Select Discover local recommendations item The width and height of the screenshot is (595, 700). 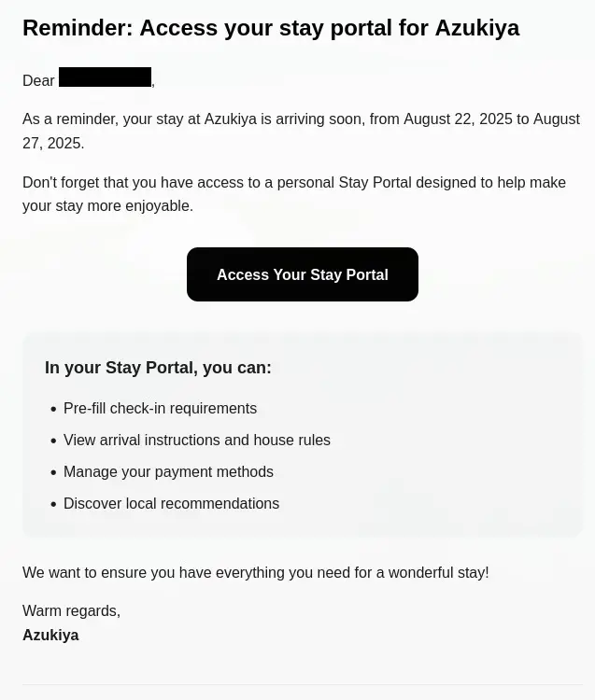pos(171,504)
